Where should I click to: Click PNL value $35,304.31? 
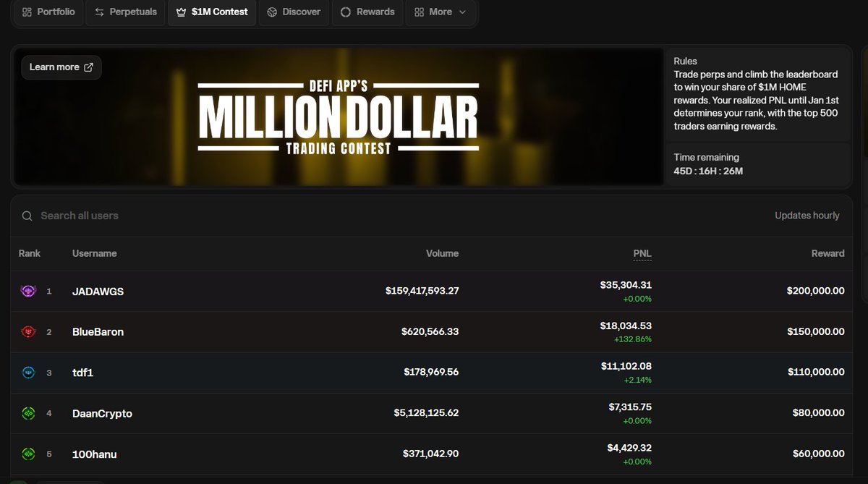[x=626, y=286]
